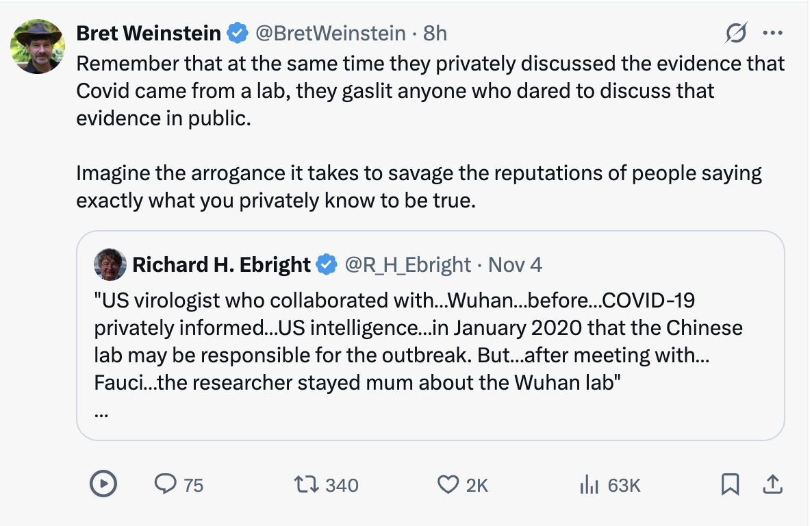Play the tweet audio button
The width and height of the screenshot is (812, 526).
coord(103,485)
